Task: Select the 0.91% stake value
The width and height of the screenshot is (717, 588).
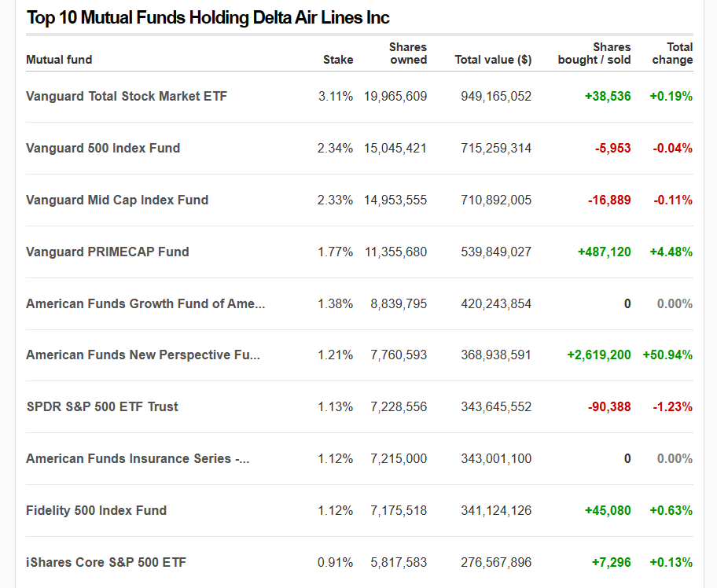Action: 335,562
